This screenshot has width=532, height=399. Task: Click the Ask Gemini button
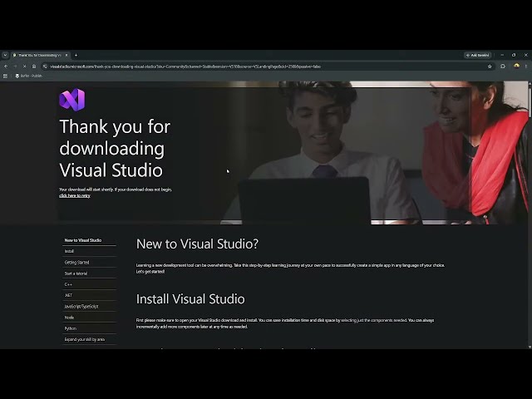click(x=477, y=55)
